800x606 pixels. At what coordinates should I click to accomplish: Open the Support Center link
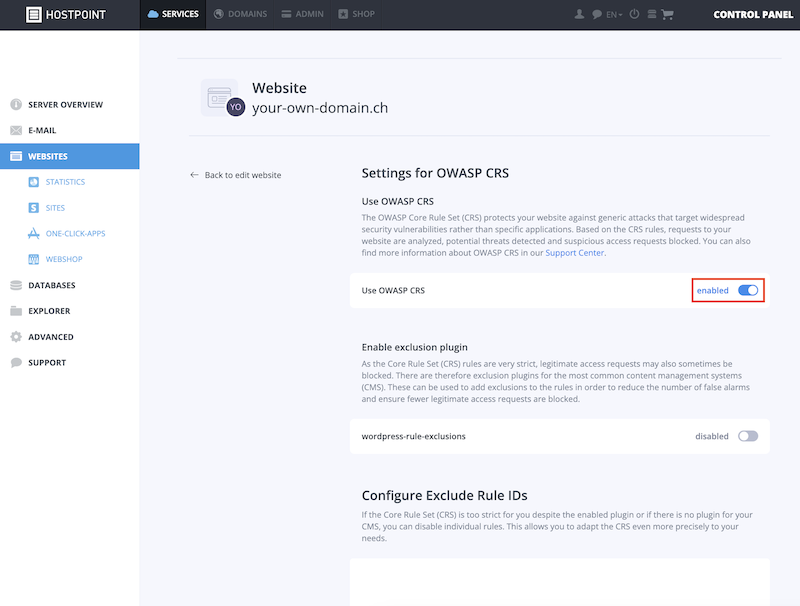coord(574,253)
